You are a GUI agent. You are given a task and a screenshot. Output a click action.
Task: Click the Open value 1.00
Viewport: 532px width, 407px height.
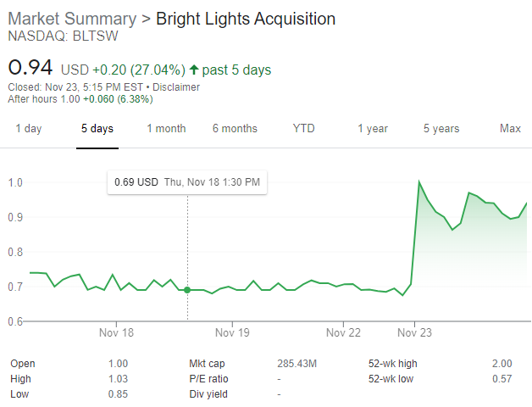click(118, 364)
